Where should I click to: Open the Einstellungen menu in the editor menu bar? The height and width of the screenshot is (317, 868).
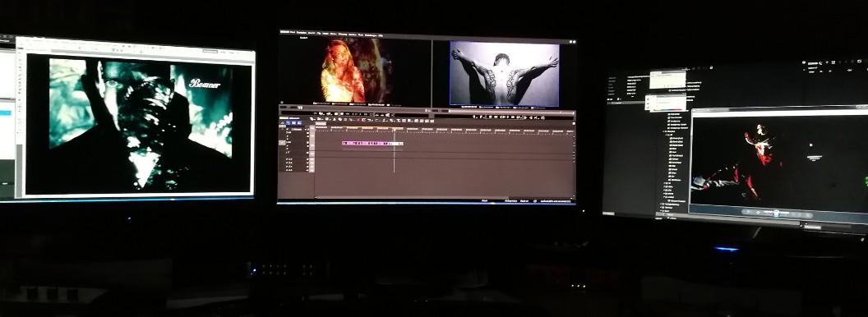371,34
